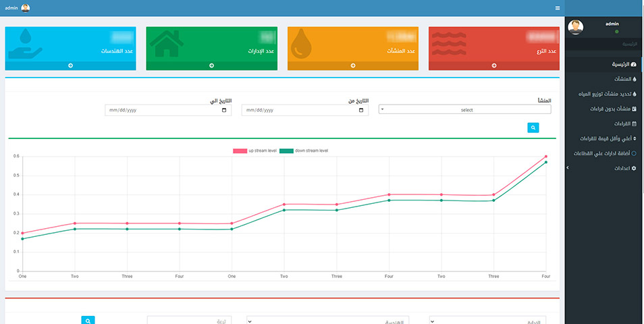Click the hamburger menu icon in header
This screenshot has width=644, height=324.
coord(558,8)
